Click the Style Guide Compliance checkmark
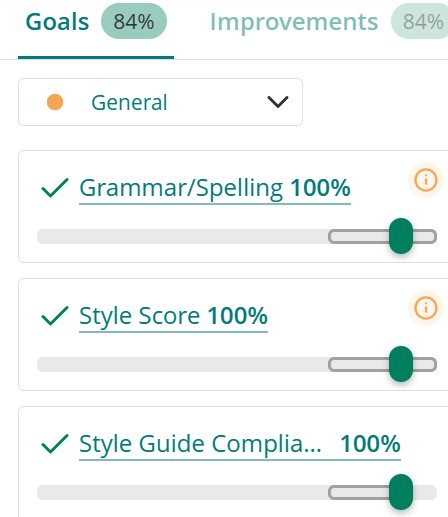Image resolution: width=448 pixels, height=517 pixels. click(55, 444)
